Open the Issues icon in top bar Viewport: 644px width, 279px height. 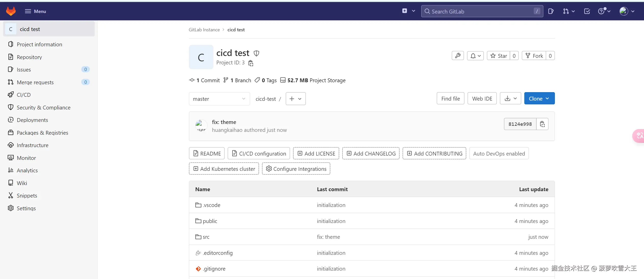[551, 11]
